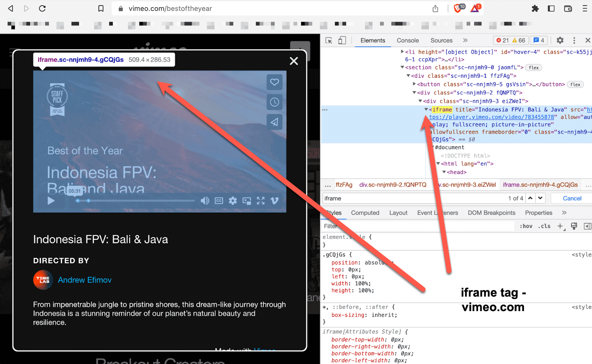Open Brave Shields lion icon
Screen dimensions: 592x364
pos(458,8)
